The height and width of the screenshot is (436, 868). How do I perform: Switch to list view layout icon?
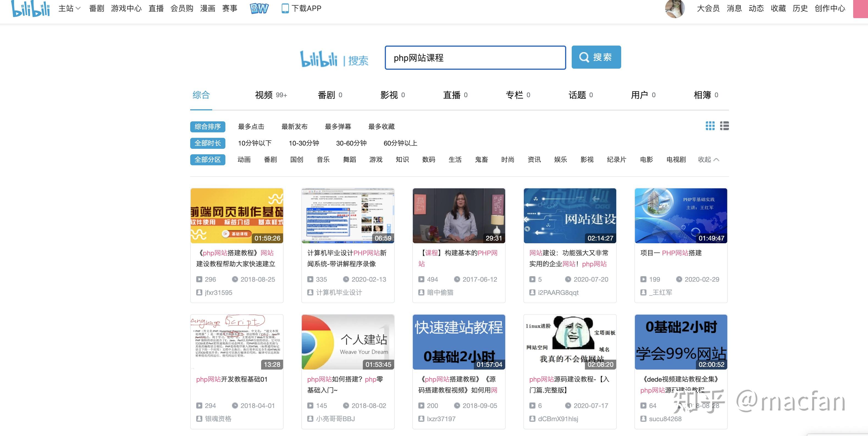(725, 126)
